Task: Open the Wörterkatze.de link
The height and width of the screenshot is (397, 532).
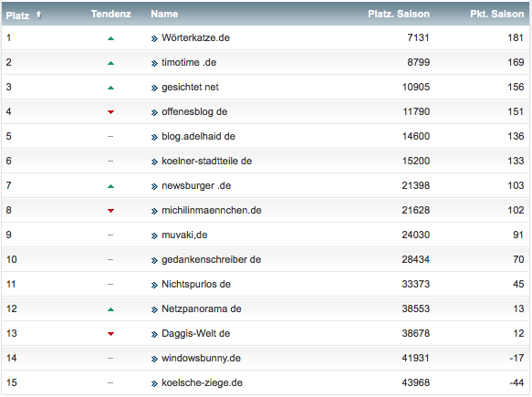Action: tap(196, 37)
